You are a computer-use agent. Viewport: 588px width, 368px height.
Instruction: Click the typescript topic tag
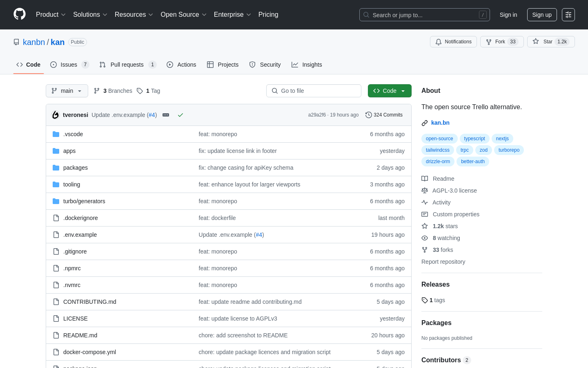click(x=474, y=139)
